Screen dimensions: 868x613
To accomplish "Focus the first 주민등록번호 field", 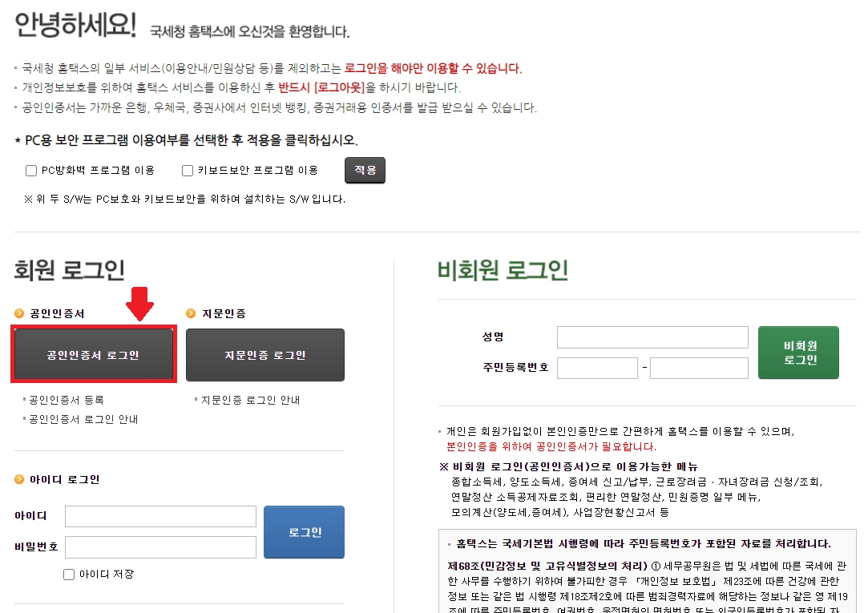I will click(x=597, y=368).
